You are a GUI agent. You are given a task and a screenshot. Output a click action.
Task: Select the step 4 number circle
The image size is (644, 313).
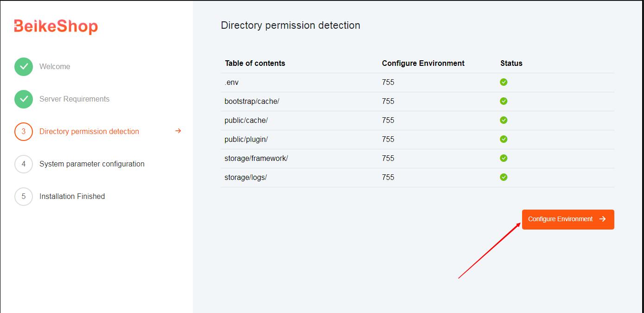coord(24,164)
